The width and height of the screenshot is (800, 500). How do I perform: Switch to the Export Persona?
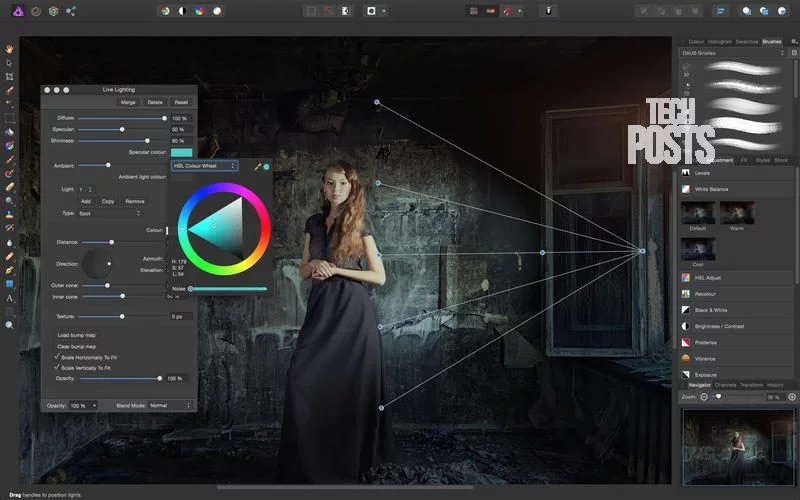pos(71,11)
